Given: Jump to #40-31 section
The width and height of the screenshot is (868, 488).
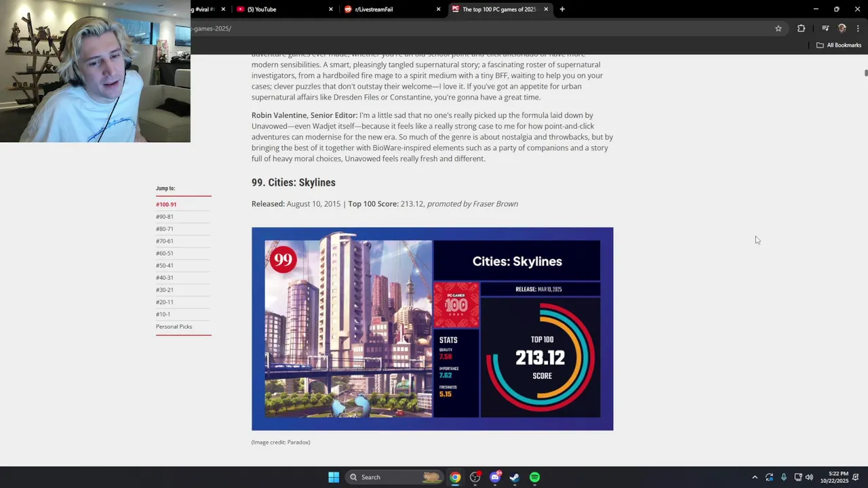Looking at the screenshot, I should (x=165, y=277).
